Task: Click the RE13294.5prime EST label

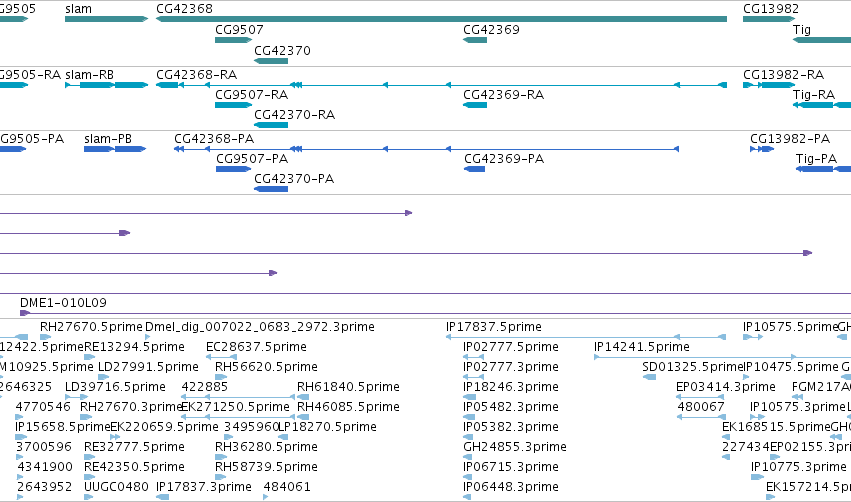Action: [x=135, y=347]
